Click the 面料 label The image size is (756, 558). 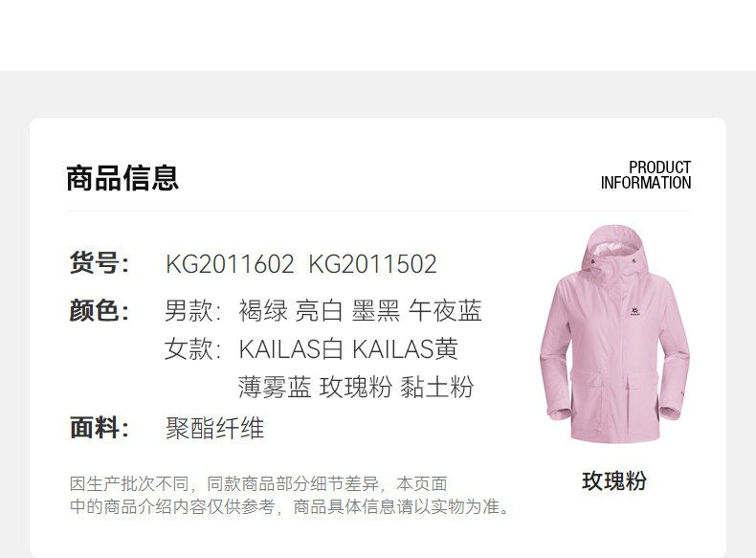coord(100,427)
